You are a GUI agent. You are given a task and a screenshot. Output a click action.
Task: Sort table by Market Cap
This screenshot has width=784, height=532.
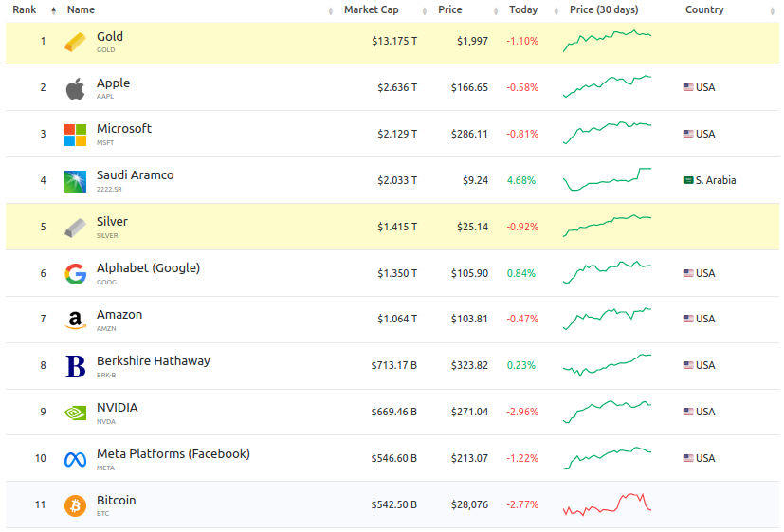(x=371, y=10)
